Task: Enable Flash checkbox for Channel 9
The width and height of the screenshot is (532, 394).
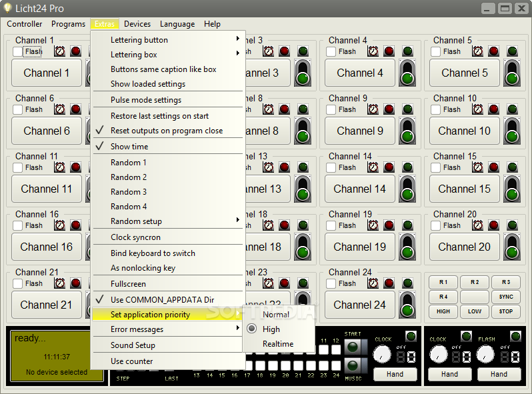Action: (331, 110)
